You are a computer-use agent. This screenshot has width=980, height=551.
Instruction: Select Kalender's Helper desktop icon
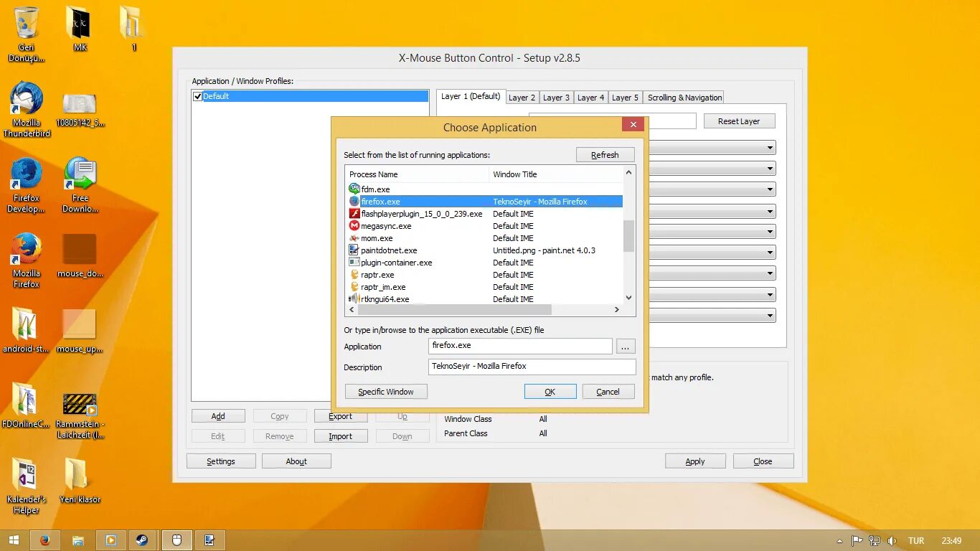coord(27,486)
